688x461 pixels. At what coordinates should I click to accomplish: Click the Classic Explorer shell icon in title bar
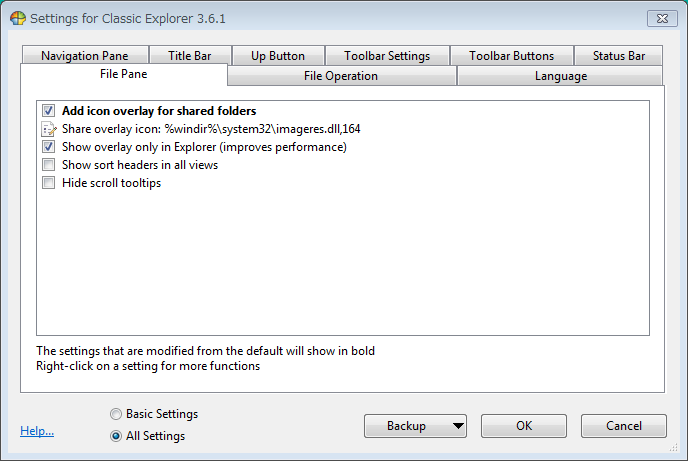(18, 18)
